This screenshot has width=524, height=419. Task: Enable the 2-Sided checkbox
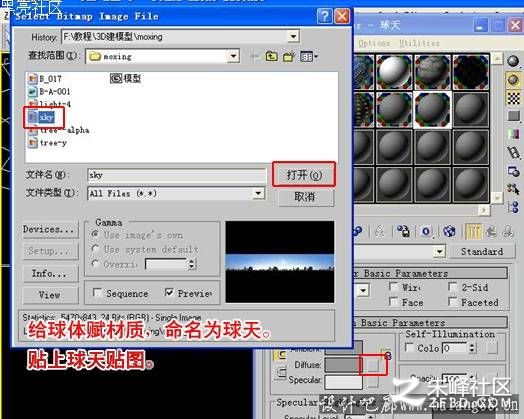tap(453, 287)
